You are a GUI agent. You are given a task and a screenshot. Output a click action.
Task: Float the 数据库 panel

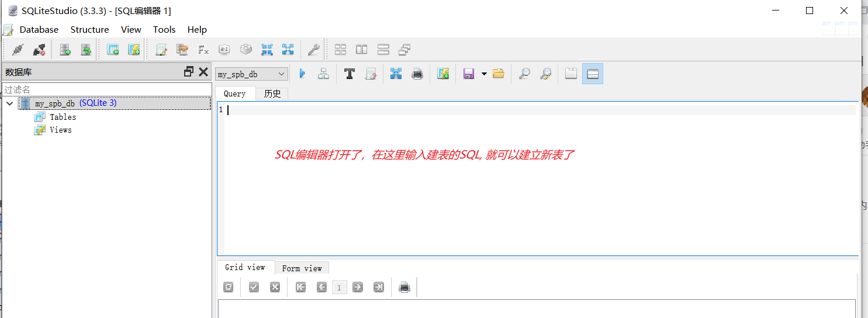(189, 72)
